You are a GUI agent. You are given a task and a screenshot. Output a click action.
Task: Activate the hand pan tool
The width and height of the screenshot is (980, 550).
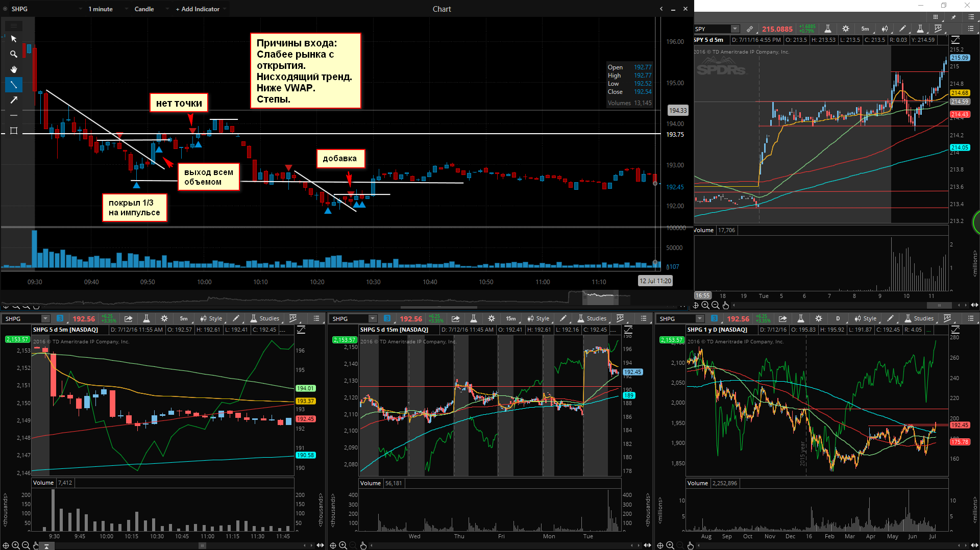pyautogui.click(x=14, y=69)
